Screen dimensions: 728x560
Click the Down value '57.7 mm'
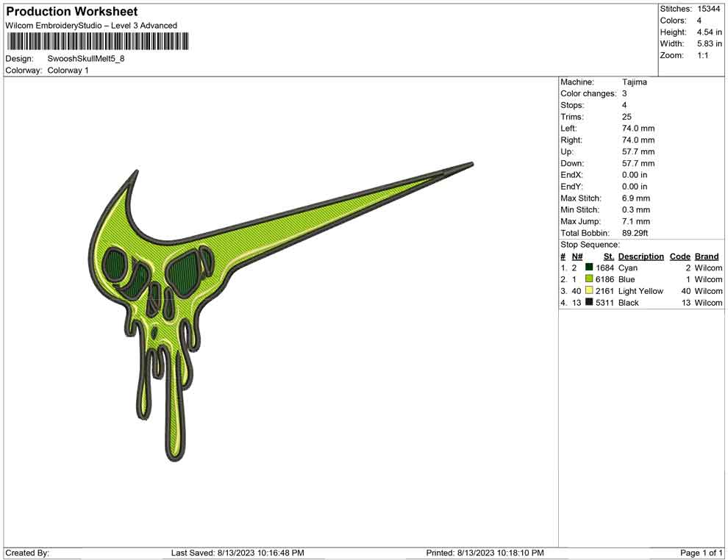pos(638,163)
